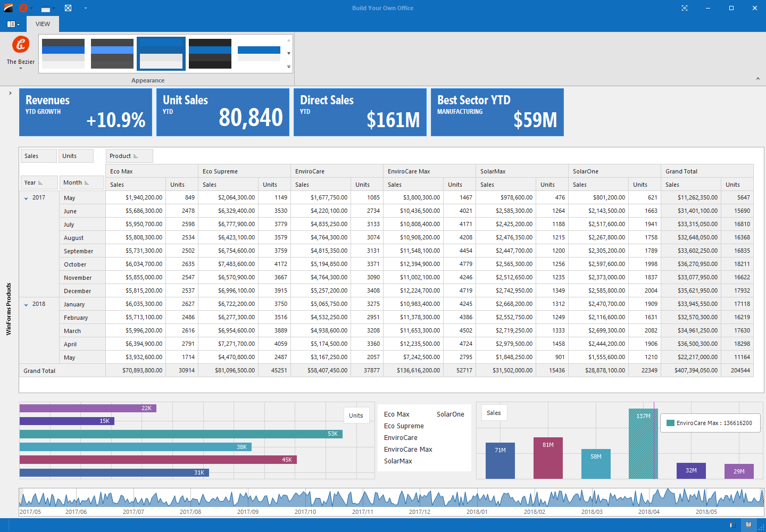Click the boxed X icon in quick access toolbar
This screenshot has width=766, height=532.
(68, 8)
